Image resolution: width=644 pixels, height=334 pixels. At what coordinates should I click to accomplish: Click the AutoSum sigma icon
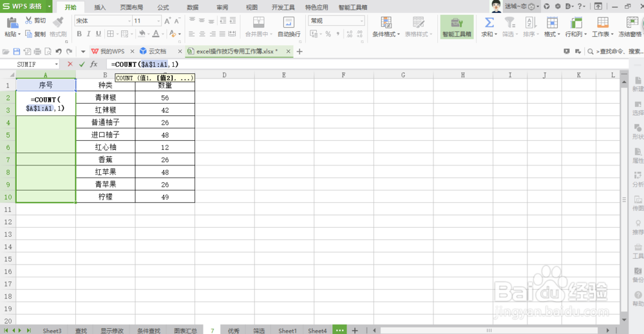coord(489,23)
